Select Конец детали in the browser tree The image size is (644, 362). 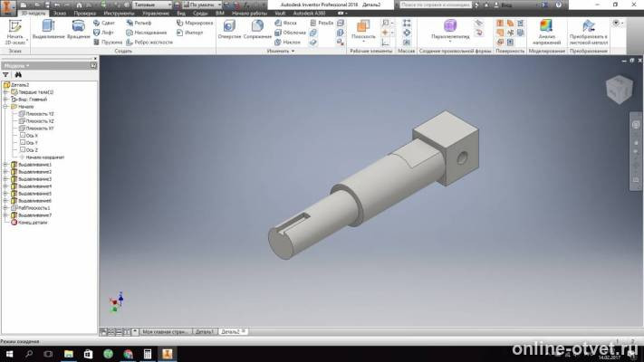tap(29, 223)
